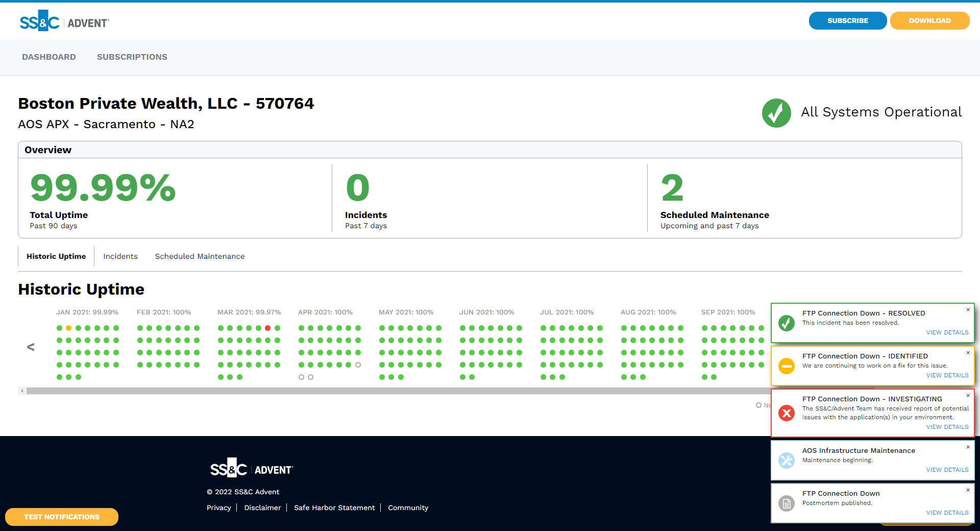Image resolution: width=980 pixels, height=531 pixels.
Task: Click the green All Systems Operational checkmark
Action: pyautogui.click(x=776, y=113)
